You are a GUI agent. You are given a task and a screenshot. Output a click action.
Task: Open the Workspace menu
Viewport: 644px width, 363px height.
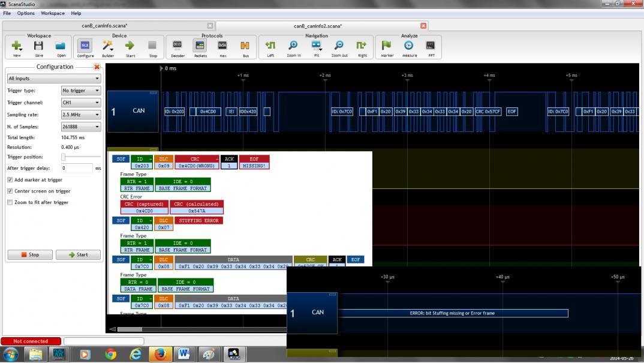pyautogui.click(x=53, y=13)
